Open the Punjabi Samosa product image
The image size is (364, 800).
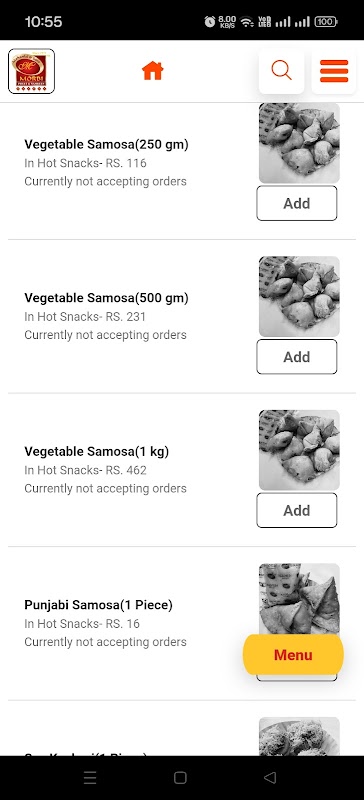[299, 599]
